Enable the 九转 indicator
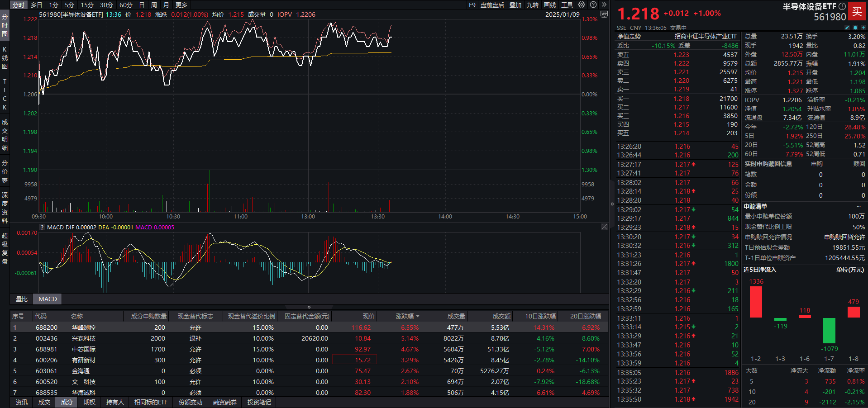Screen dimensions: 868x408 [532, 5]
